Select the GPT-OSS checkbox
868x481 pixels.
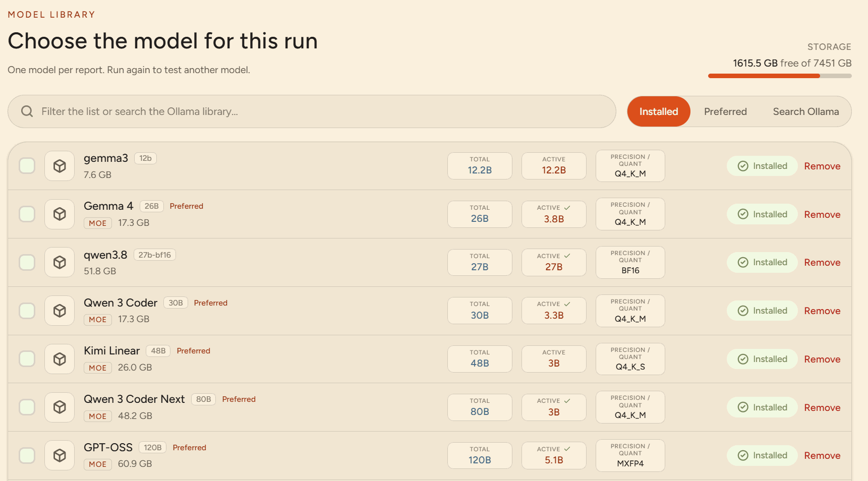click(27, 455)
